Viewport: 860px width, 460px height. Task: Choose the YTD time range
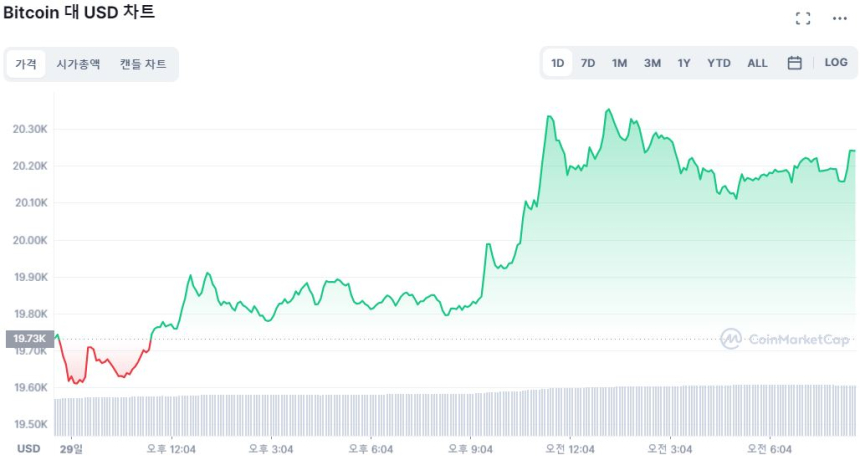click(719, 63)
